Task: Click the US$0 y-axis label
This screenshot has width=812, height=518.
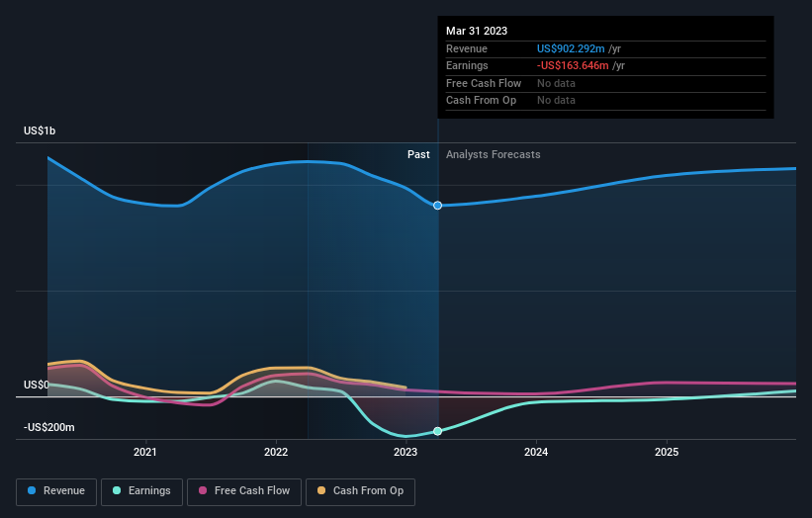Action: point(37,385)
